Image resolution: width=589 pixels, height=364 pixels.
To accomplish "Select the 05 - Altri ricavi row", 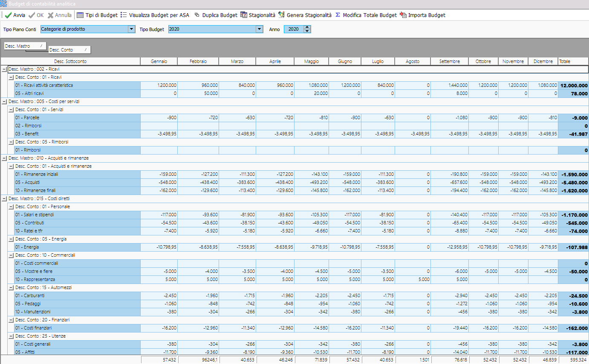I will click(x=301, y=93).
